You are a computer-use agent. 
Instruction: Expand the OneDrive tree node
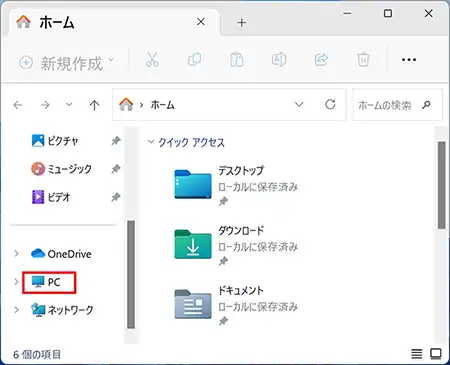[16, 254]
